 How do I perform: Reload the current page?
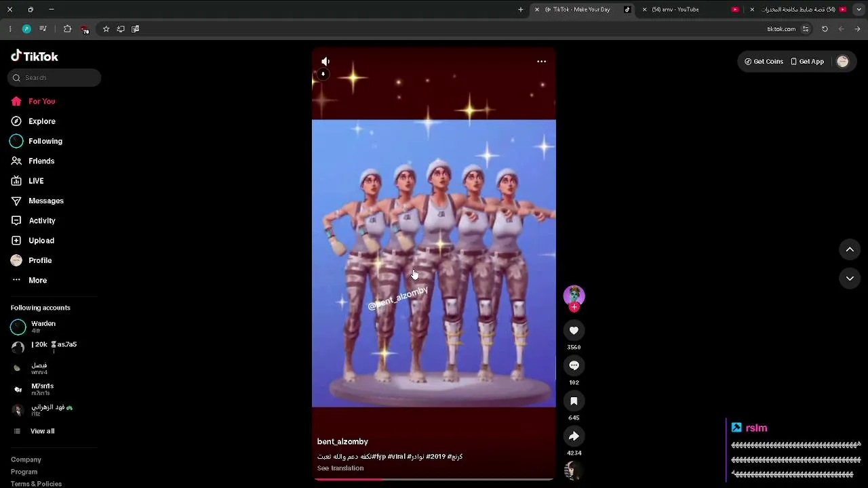[825, 29]
